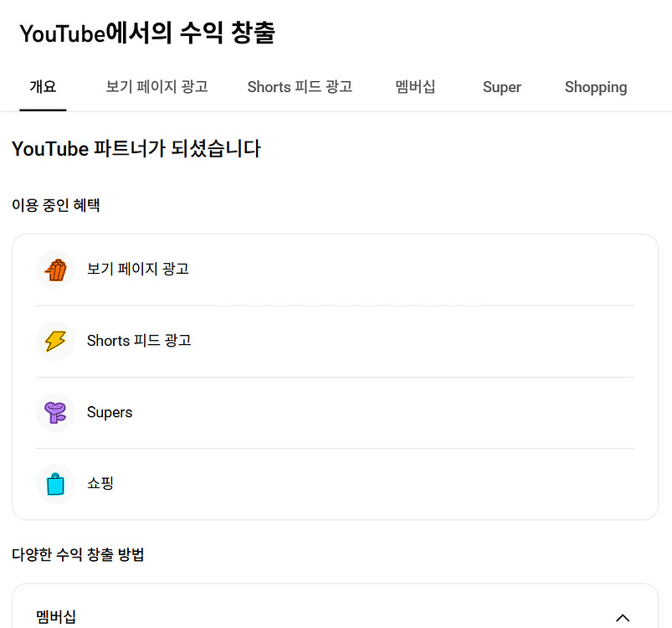
Task: Click the 멤버십 section header title
Action: pyautogui.click(x=56, y=617)
